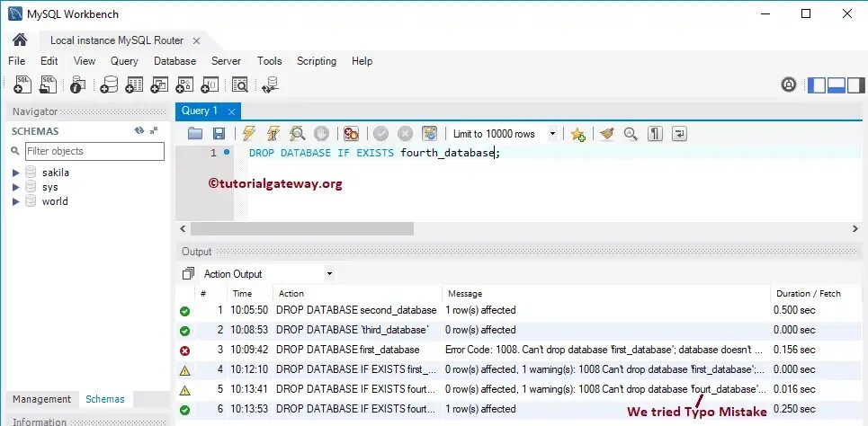
Task: Collapse schemas panel arrows icon
Action: click(x=154, y=130)
